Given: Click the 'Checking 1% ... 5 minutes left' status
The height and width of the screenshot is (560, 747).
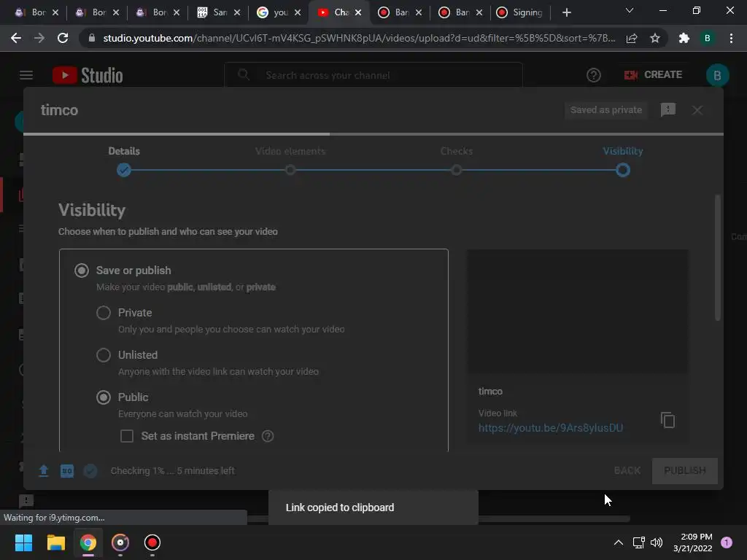Looking at the screenshot, I should (x=172, y=471).
